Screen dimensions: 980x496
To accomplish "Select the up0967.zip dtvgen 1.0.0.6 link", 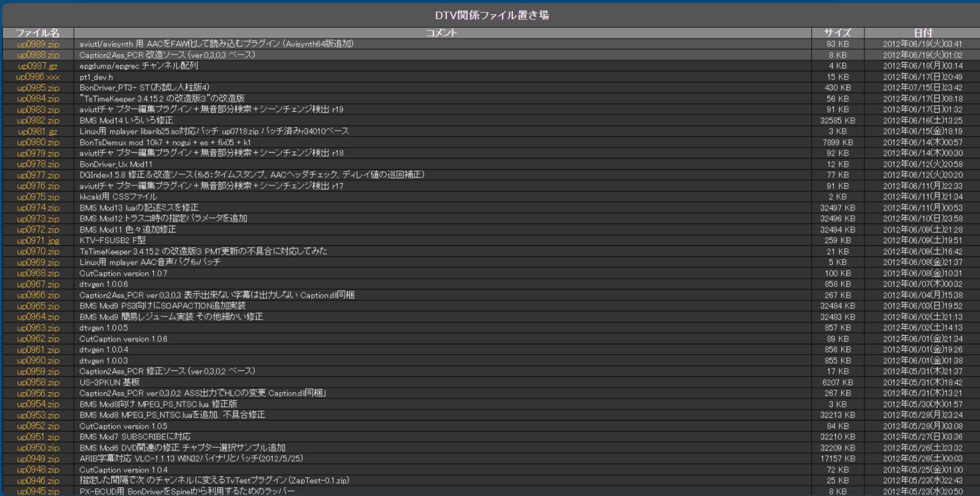I will pos(38,284).
